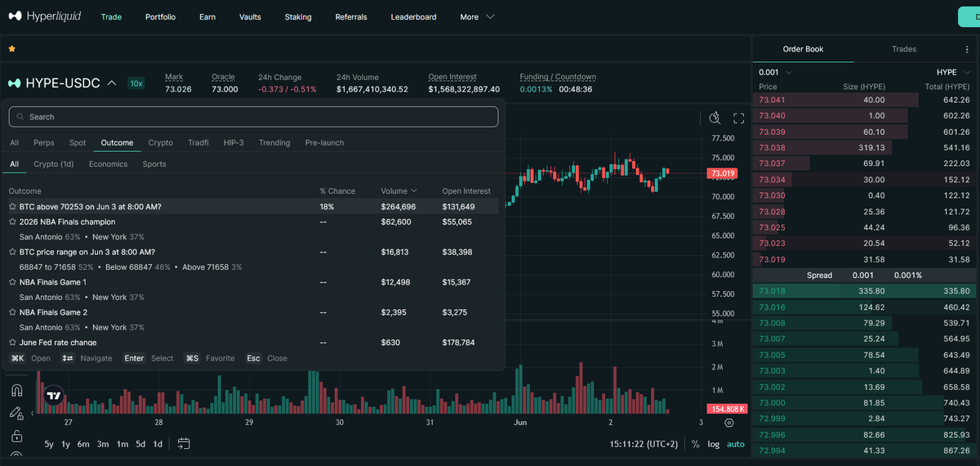Click the Funding / Countdown label
The width and height of the screenshot is (980, 466).
[558, 77]
